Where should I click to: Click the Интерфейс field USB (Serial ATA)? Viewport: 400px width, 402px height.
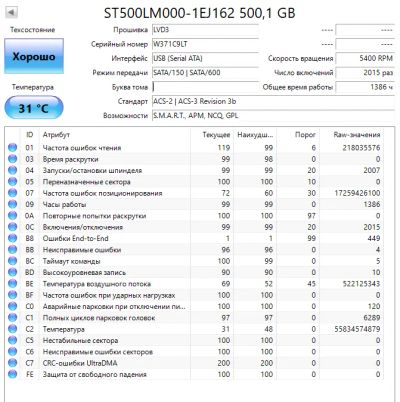205,59
